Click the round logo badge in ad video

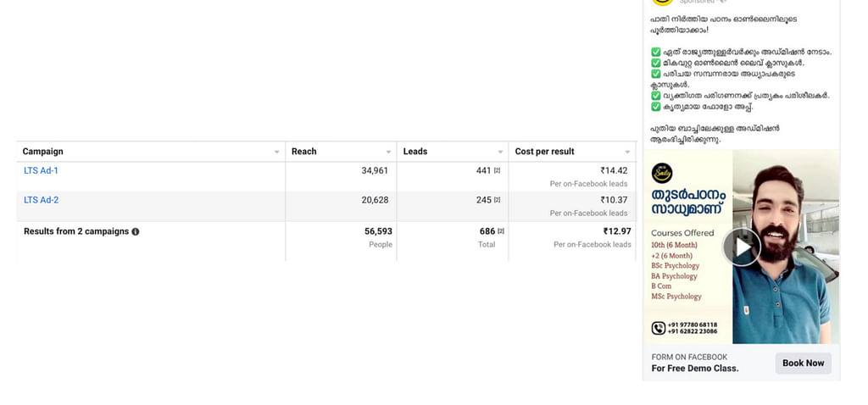coord(661,173)
